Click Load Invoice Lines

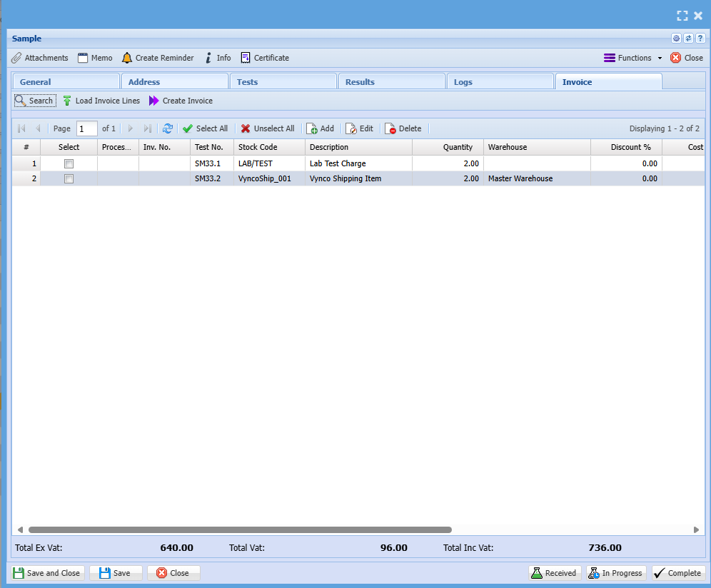[101, 101]
